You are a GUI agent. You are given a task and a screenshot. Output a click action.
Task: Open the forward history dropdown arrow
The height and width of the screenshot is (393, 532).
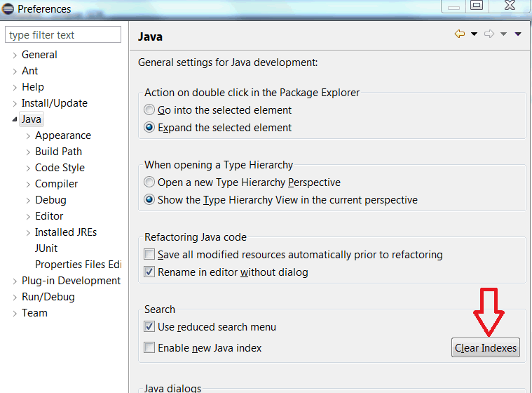point(503,34)
